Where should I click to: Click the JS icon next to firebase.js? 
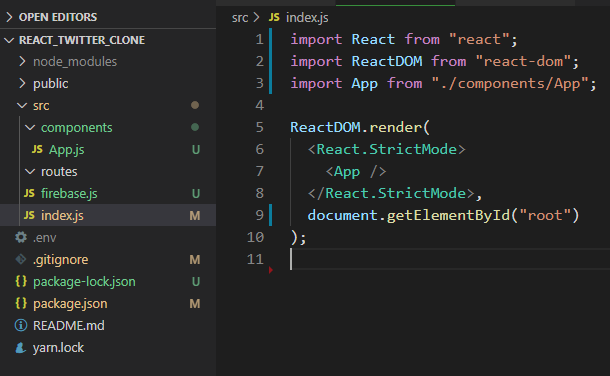[x=29, y=193]
